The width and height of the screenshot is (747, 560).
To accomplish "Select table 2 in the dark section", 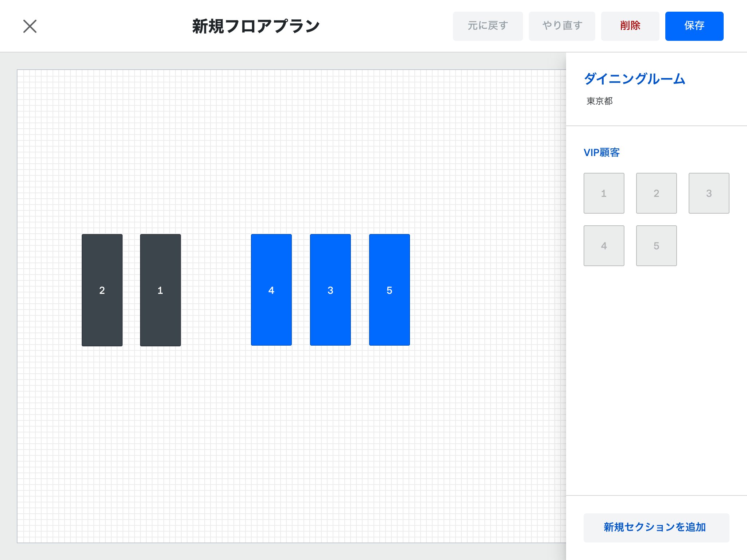I will 102,291.
